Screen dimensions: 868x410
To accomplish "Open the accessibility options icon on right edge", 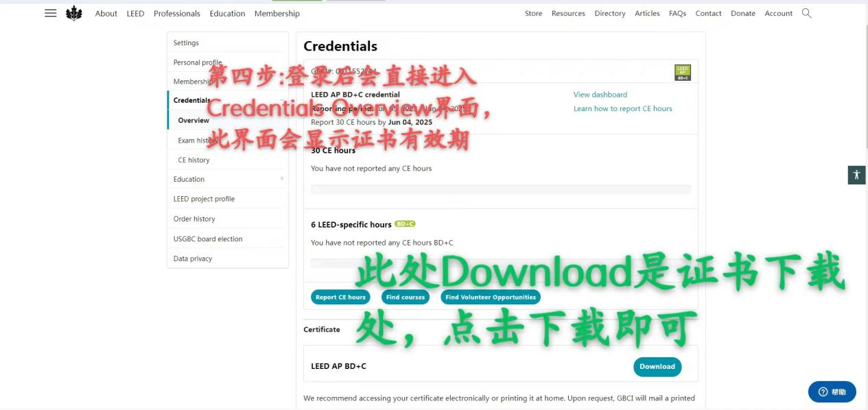I will (856, 175).
